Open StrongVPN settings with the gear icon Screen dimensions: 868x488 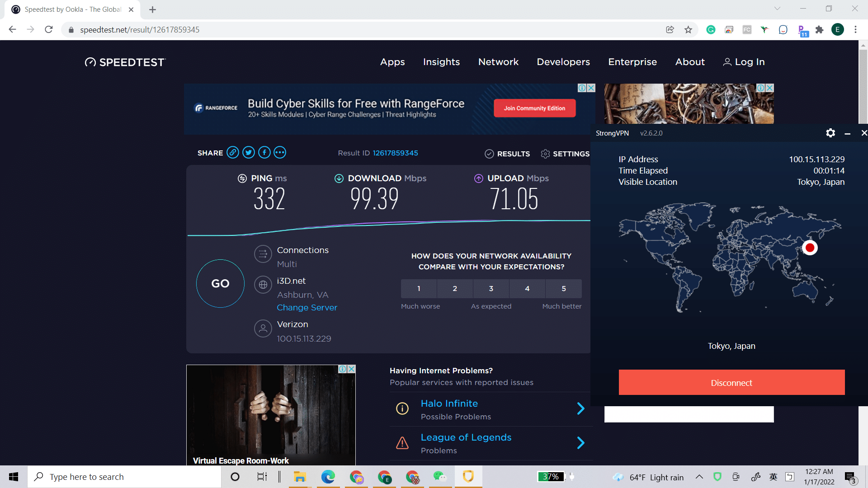tap(830, 133)
